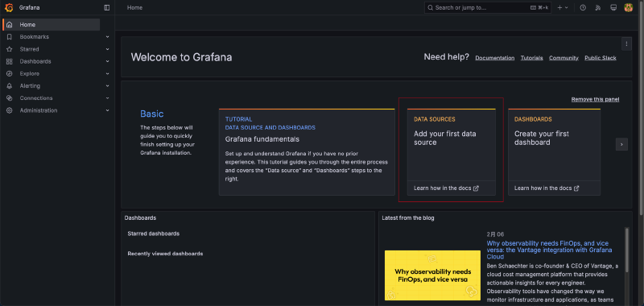644x306 pixels.
Task: Click the Dashboards panel title
Action: 140,217
